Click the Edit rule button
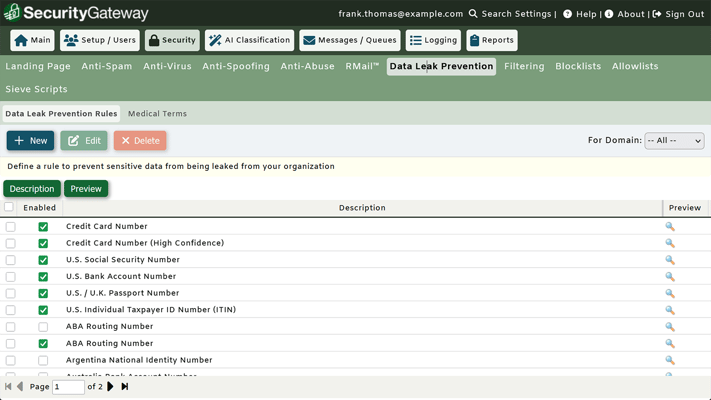Screen dimensions: 711x400 [x=84, y=141]
